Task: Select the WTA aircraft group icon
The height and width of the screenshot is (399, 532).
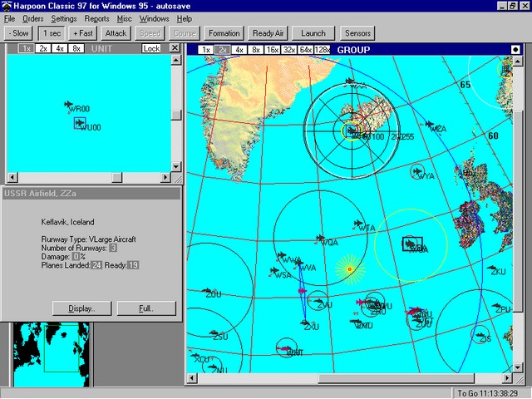Action: [361, 224]
